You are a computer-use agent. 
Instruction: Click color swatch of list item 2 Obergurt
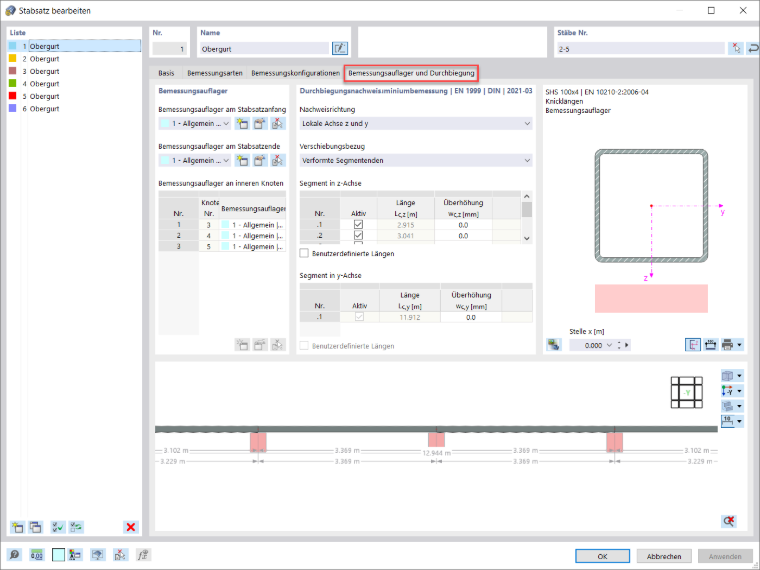click(x=13, y=58)
